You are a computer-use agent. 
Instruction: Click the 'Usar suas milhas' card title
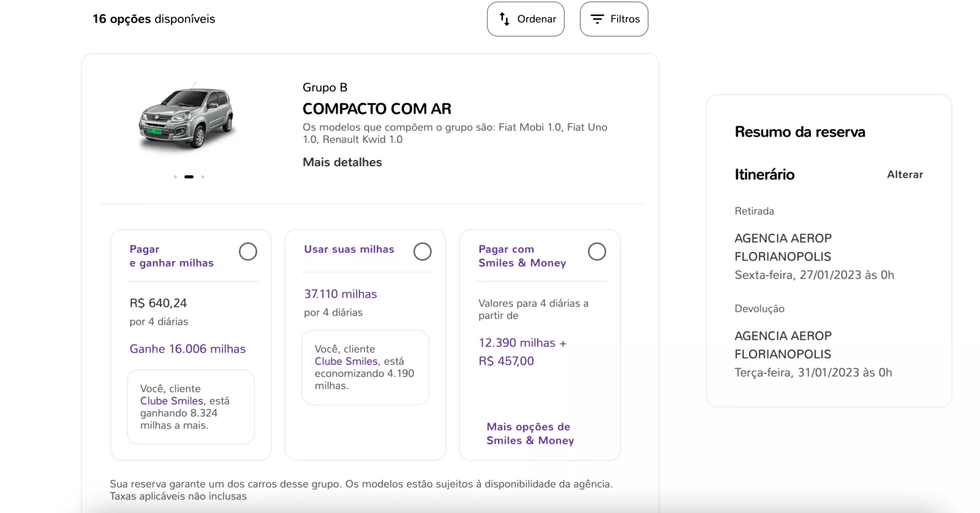[349, 249]
